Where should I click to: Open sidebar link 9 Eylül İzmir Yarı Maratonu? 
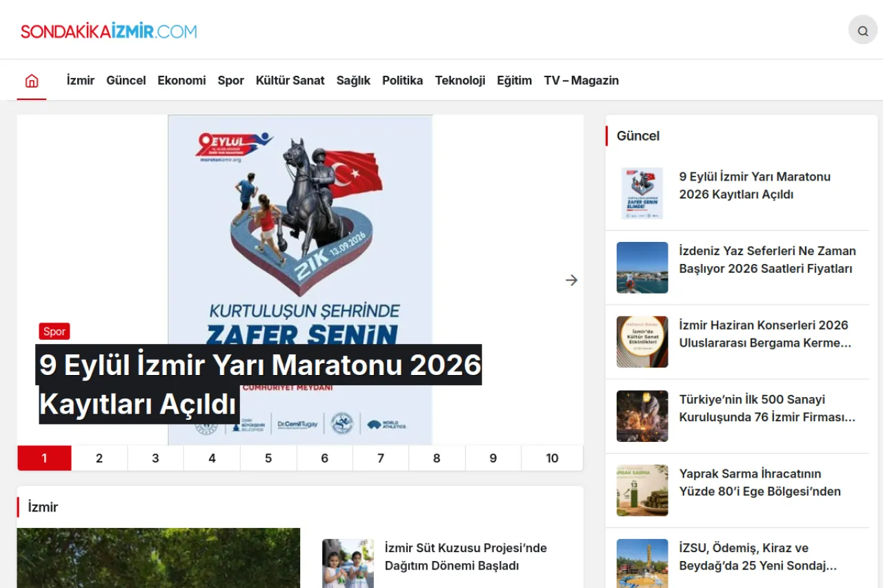[755, 185]
